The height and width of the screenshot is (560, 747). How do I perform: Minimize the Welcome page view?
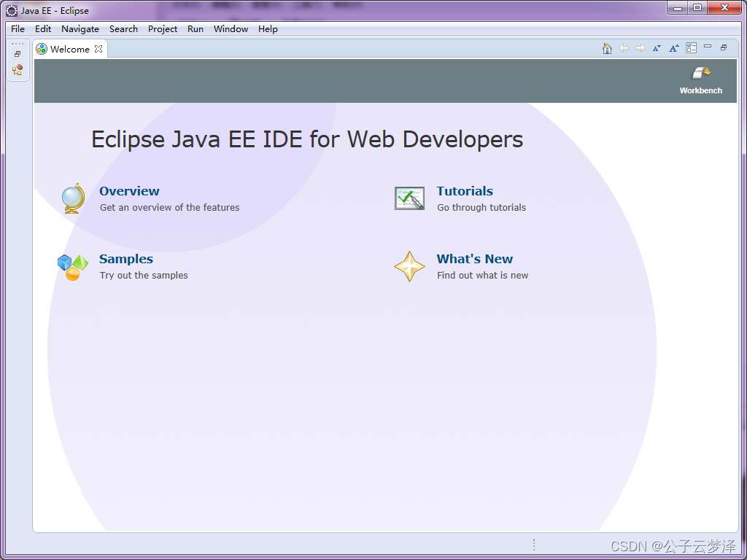(x=707, y=47)
